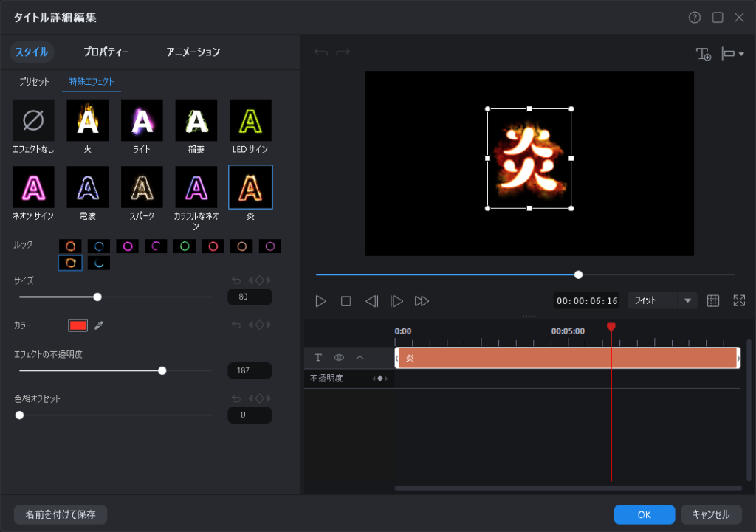Click the 名前を付けて保存 button
This screenshot has height=532, width=756.
pyautogui.click(x=61, y=514)
